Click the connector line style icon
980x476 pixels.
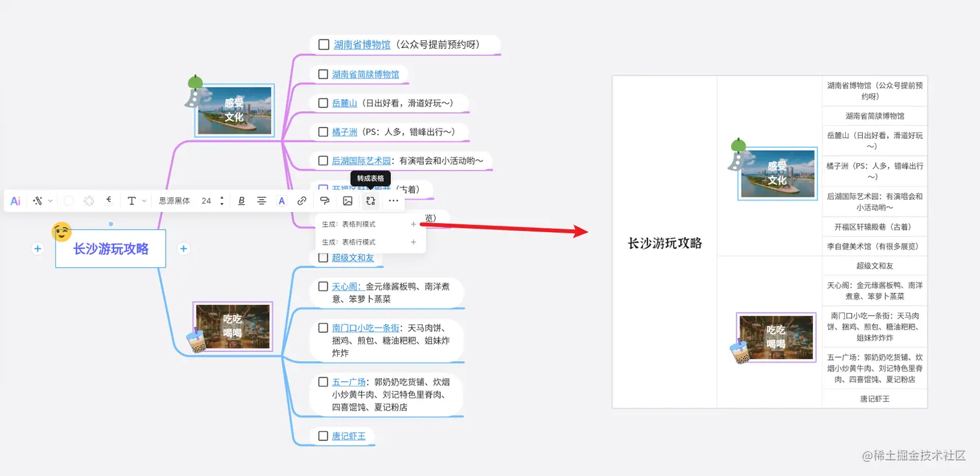point(110,201)
